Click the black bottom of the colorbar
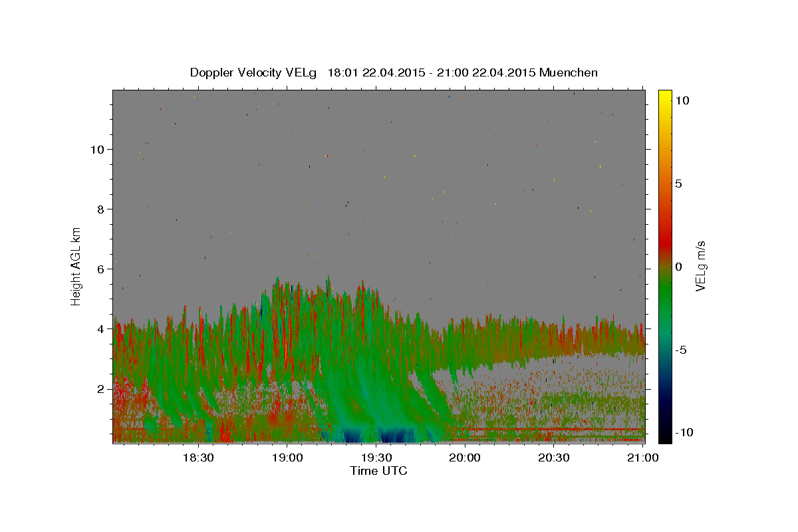The height and width of the screenshot is (532, 798). pyautogui.click(x=664, y=436)
